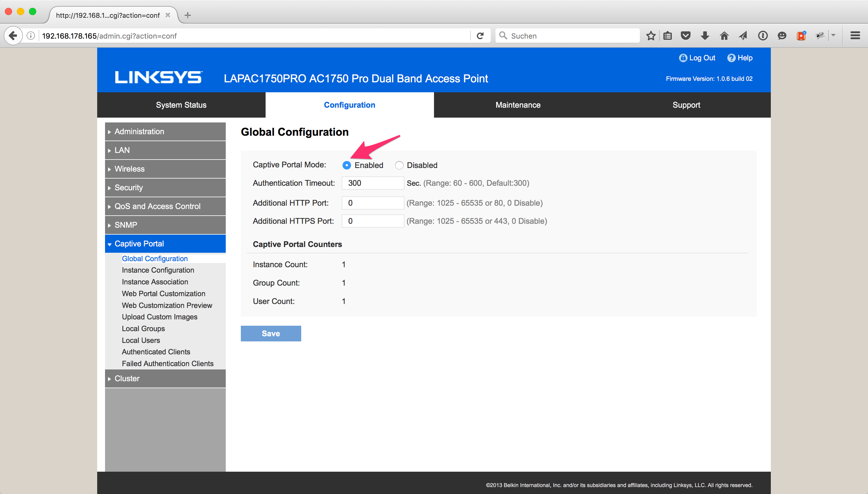Click the red Wunderlist star extension icon
This screenshot has height=494, width=868.
click(x=801, y=36)
